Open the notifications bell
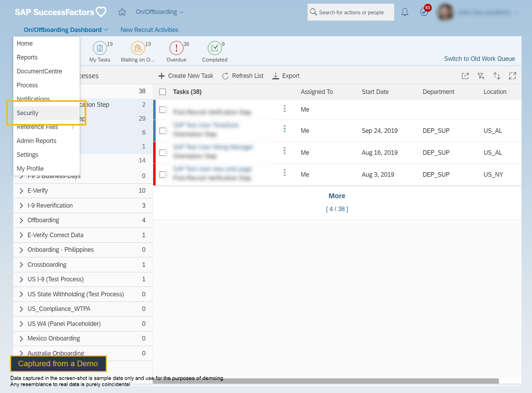The height and width of the screenshot is (393, 532). [405, 12]
